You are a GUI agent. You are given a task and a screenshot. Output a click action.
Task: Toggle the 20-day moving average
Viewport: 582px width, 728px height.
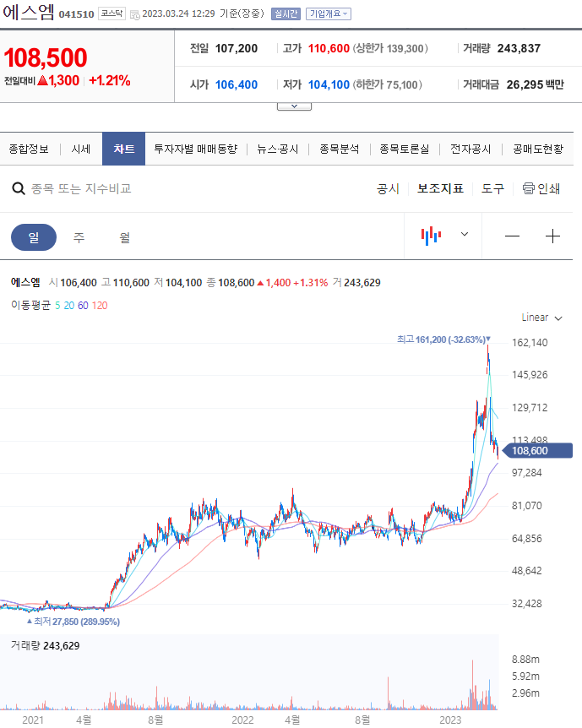pos(68,306)
